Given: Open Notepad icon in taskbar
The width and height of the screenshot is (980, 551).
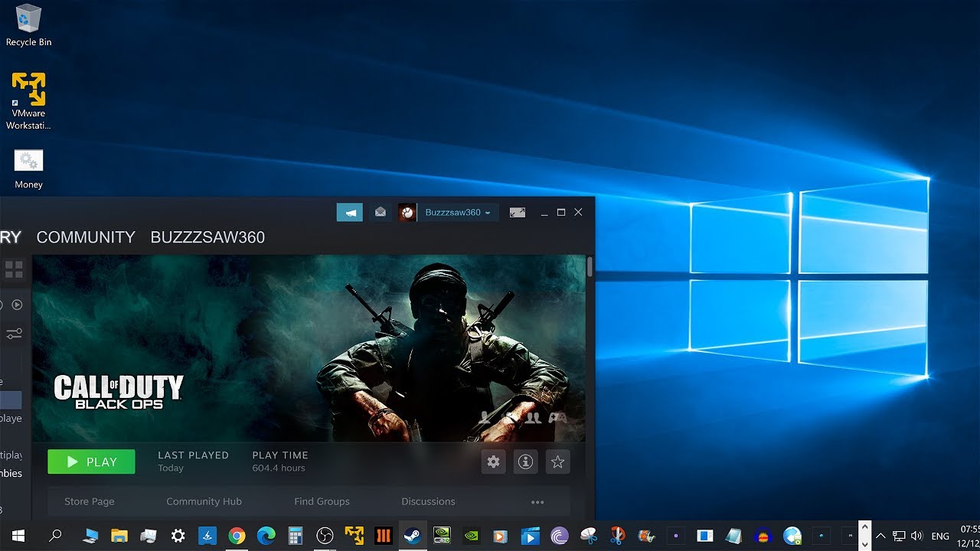Looking at the screenshot, I should [x=733, y=536].
